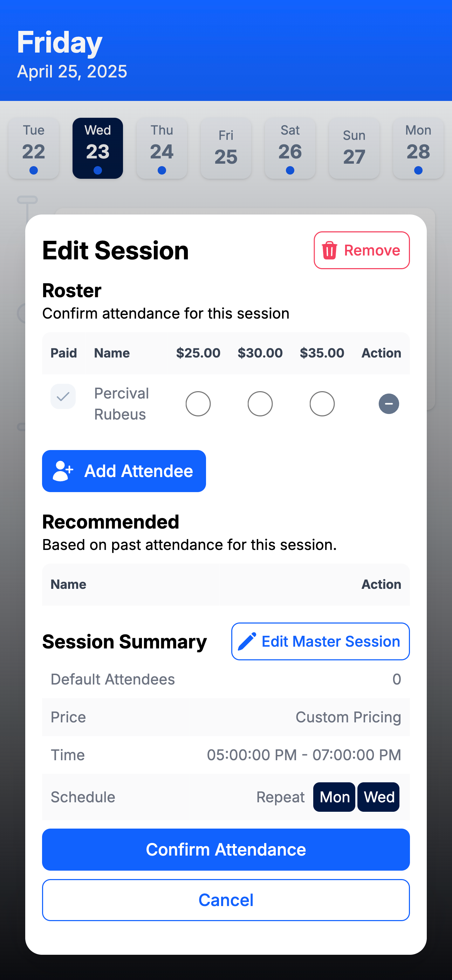Select the $35.00 price for Percival Rubeus

(x=322, y=404)
